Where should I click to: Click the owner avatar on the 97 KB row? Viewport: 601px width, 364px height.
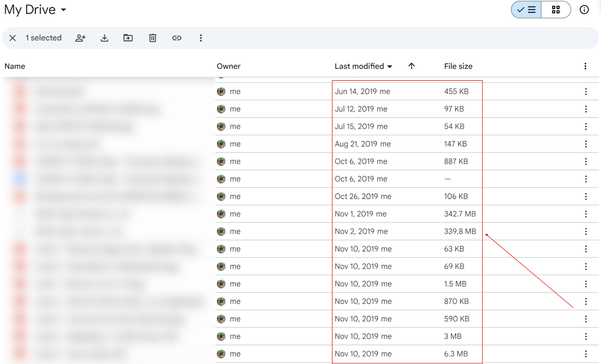(221, 109)
